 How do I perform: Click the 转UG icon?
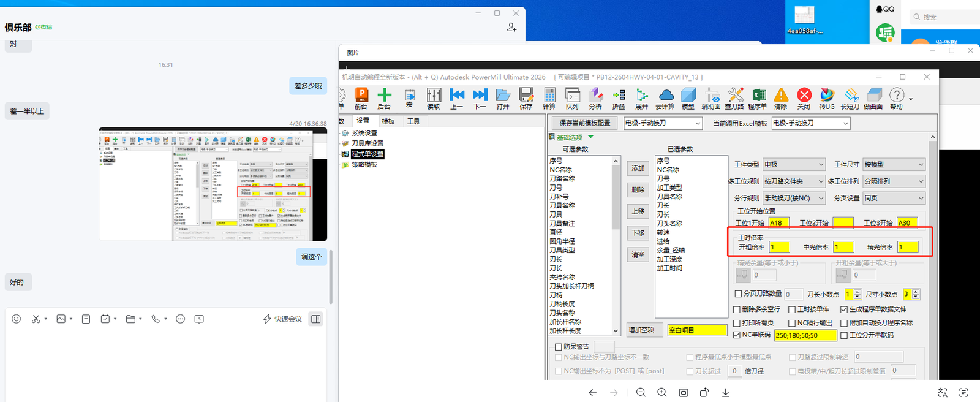pos(827,98)
